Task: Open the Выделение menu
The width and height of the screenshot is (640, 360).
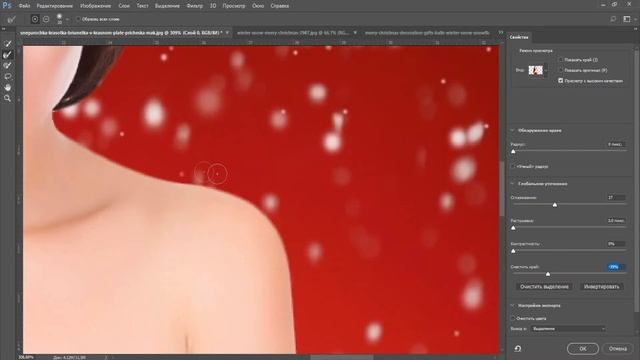Action: [167, 6]
